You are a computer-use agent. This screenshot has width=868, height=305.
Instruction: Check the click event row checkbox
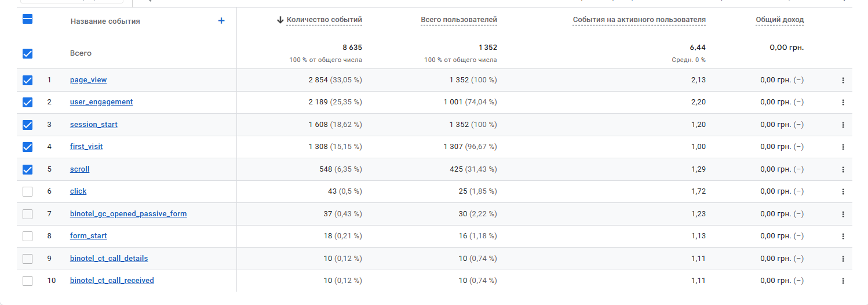click(27, 191)
